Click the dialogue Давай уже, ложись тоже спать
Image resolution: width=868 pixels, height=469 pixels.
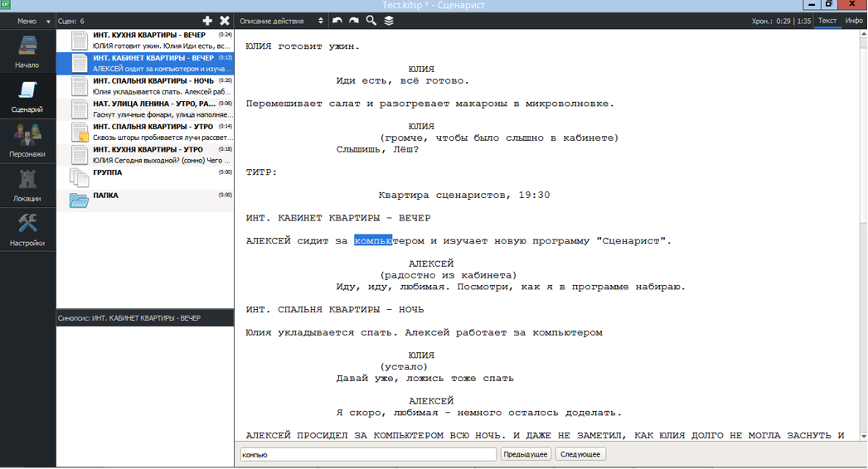424,379
